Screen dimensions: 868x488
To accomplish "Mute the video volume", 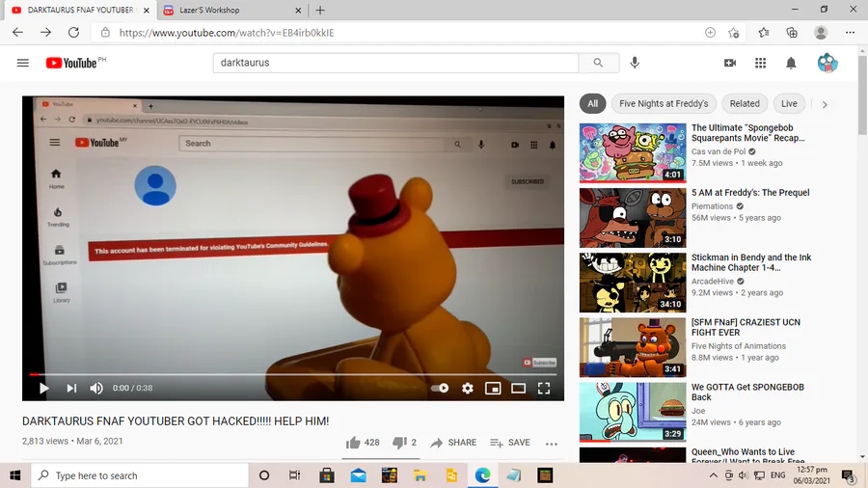I will pos(96,389).
